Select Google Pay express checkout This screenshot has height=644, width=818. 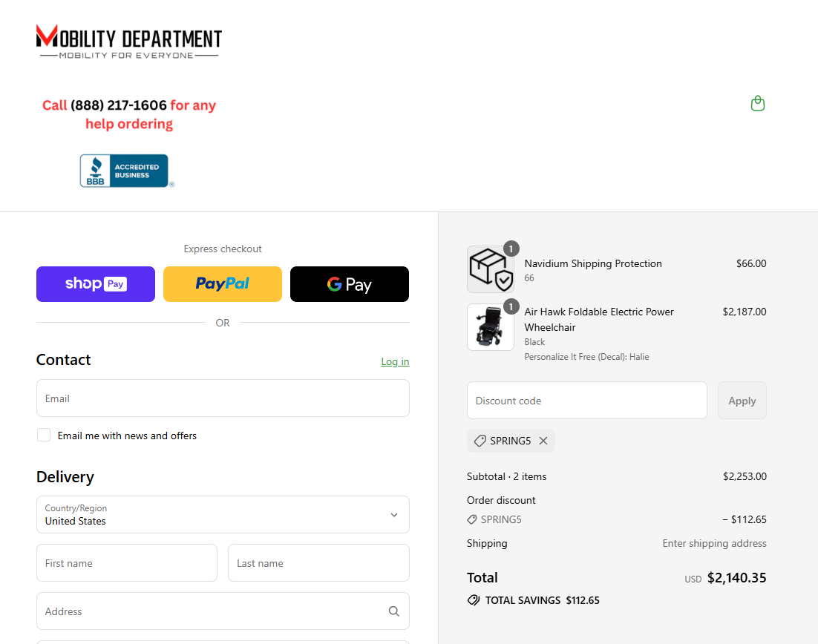pyautogui.click(x=350, y=284)
